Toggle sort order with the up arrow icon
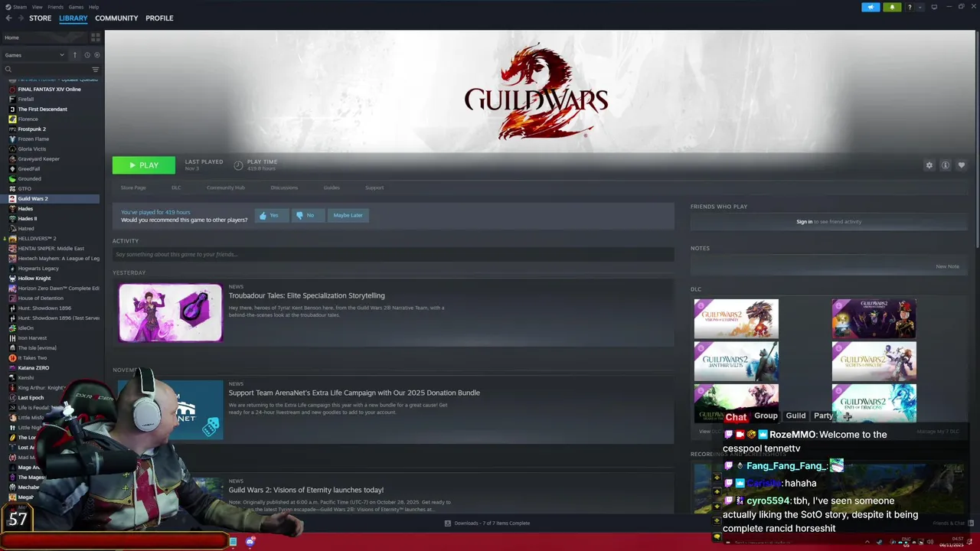 [74, 55]
